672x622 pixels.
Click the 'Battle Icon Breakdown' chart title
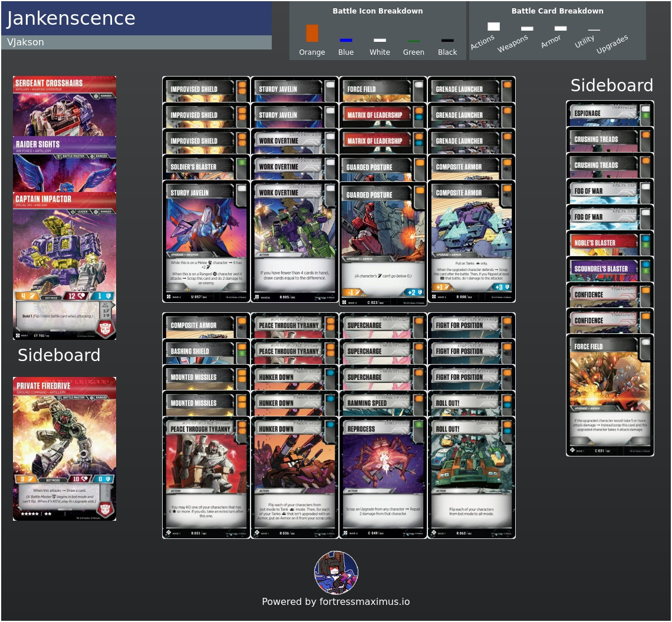[378, 11]
